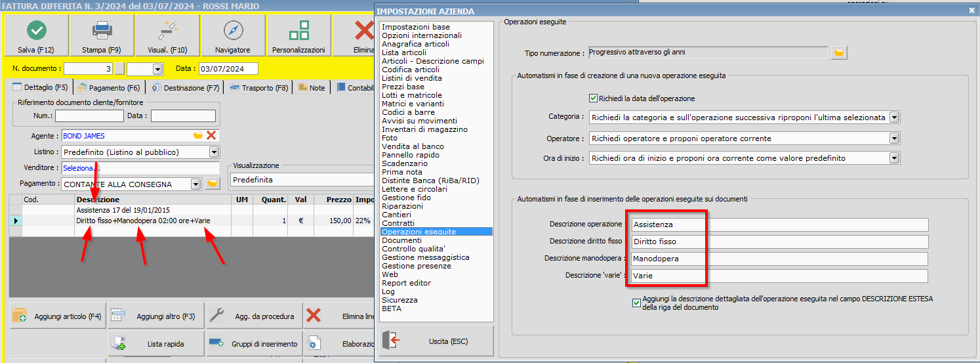
Task: Open the Navigatore compass button
Action: pyautogui.click(x=233, y=35)
